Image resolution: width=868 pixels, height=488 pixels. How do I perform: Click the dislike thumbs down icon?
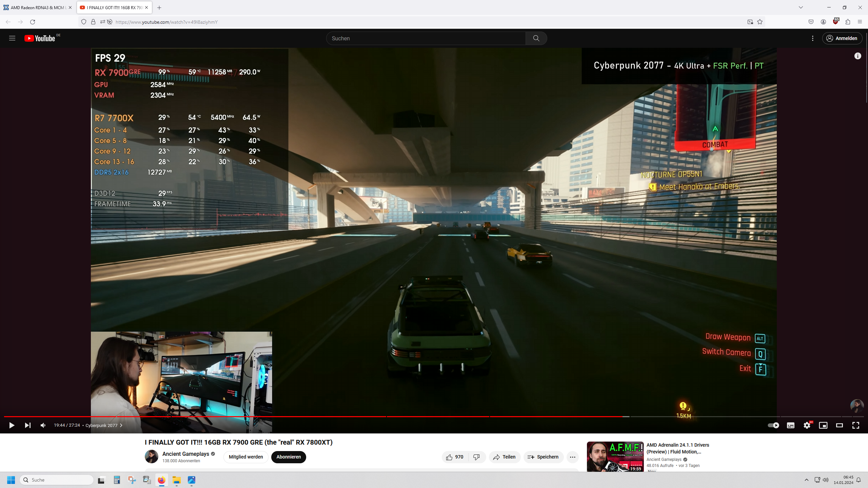point(476,457)
